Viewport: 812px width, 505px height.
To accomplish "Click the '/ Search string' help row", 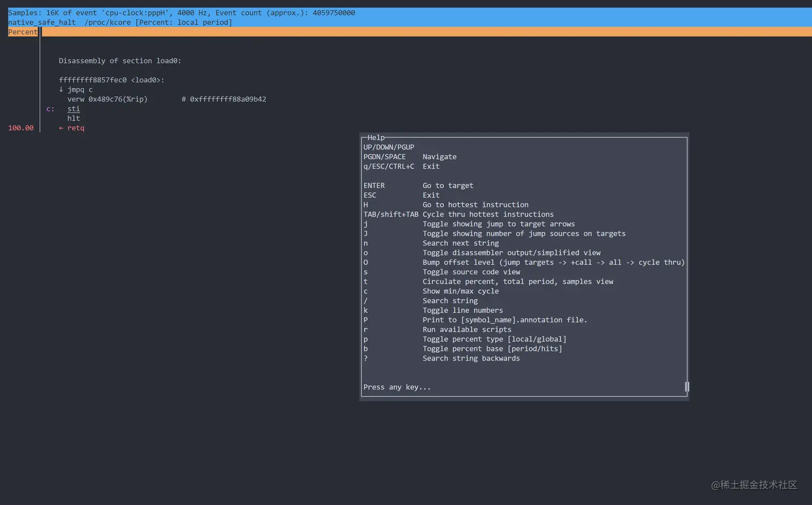I will pyautogui.click(x=421, y=302).
